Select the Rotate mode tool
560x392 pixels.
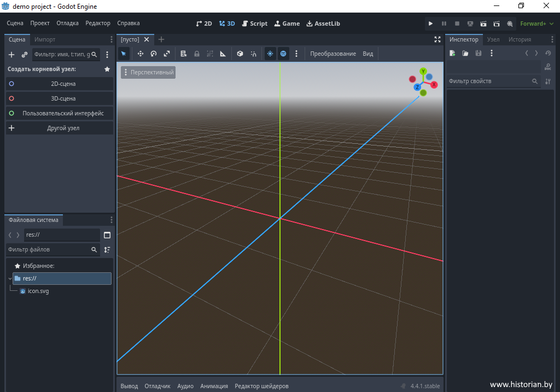pos(154,54)
